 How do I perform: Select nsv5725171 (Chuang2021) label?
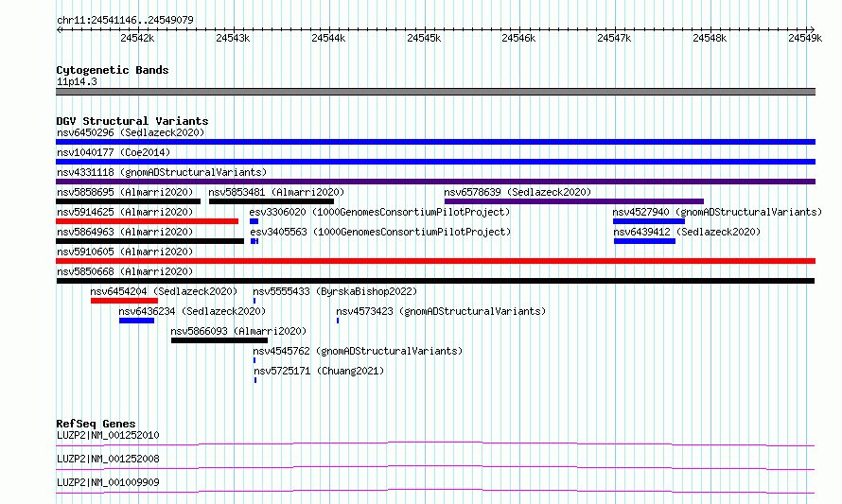point(319,371)
